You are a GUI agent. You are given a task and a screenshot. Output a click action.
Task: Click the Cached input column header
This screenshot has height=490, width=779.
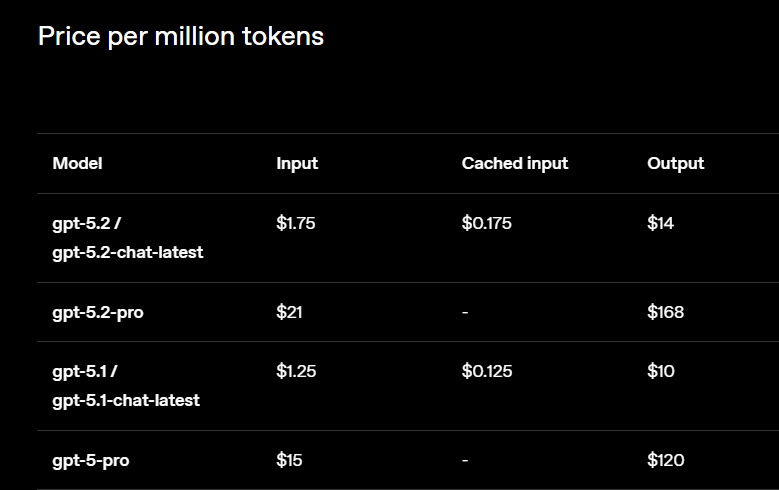[515, 163]
